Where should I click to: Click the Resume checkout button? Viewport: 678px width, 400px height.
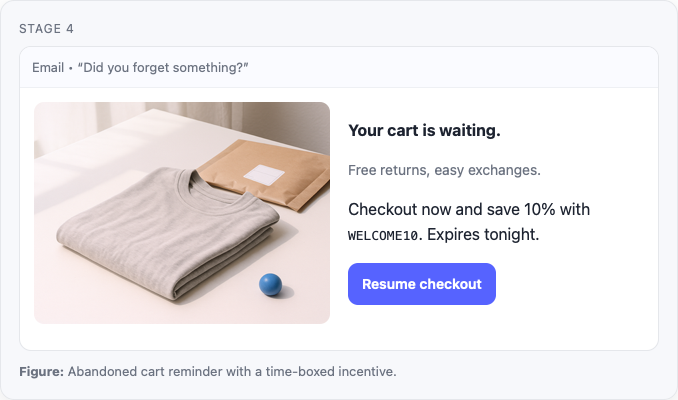tap(421, 284)
